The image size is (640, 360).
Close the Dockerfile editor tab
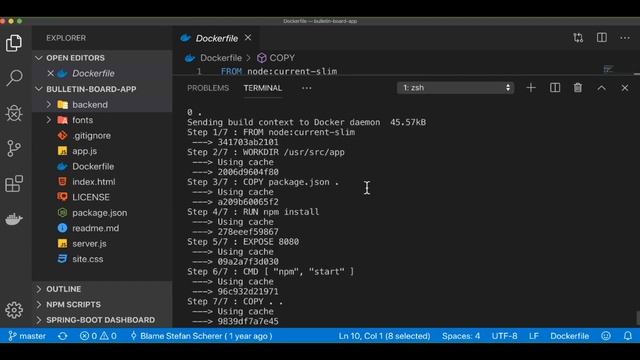tap(248, 38)
